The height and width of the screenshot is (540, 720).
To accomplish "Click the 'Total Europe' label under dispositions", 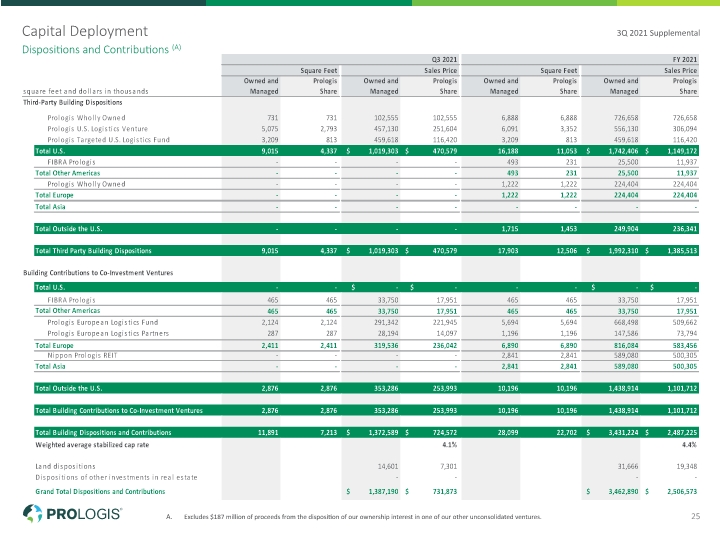I will pyautogui.click(x=54, y=195).
